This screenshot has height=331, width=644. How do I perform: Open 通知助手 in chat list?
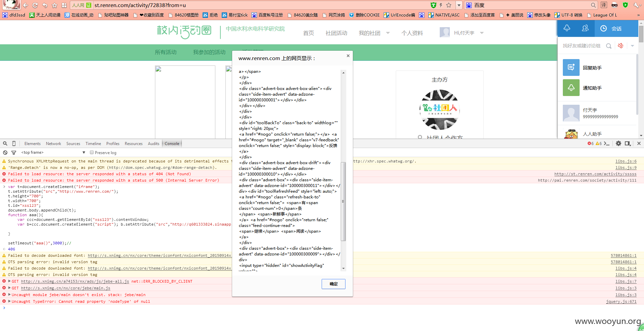pos(597,88)
